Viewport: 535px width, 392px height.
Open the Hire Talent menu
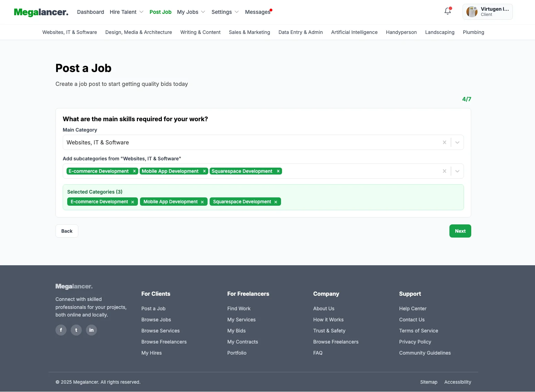click(126, 12)
